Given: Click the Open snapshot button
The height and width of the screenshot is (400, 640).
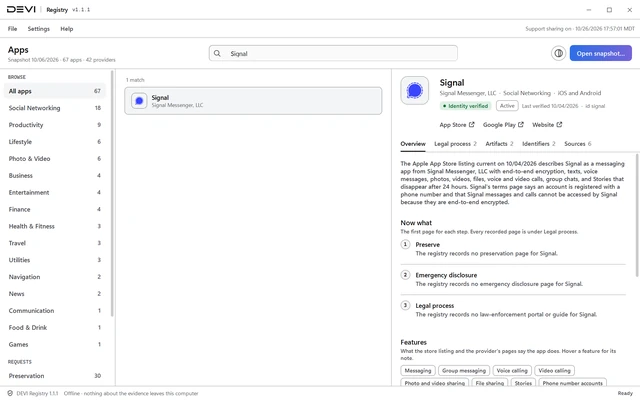Looking at the screenshot, I should pos(600,53).
